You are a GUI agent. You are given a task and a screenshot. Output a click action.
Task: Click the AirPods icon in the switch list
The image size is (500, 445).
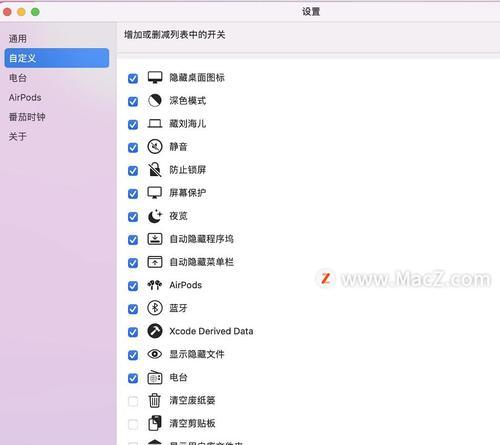155,285
